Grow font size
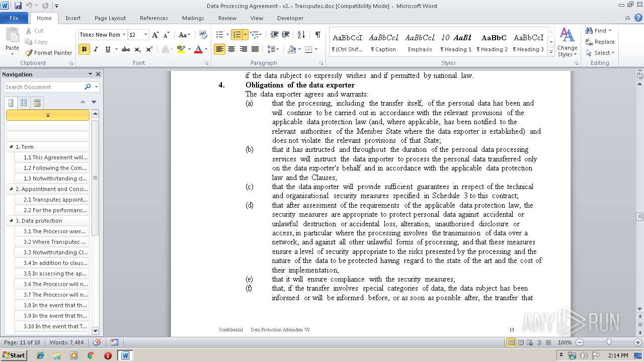Viewport: 644px width, 362px height. [x=155, y=35]
